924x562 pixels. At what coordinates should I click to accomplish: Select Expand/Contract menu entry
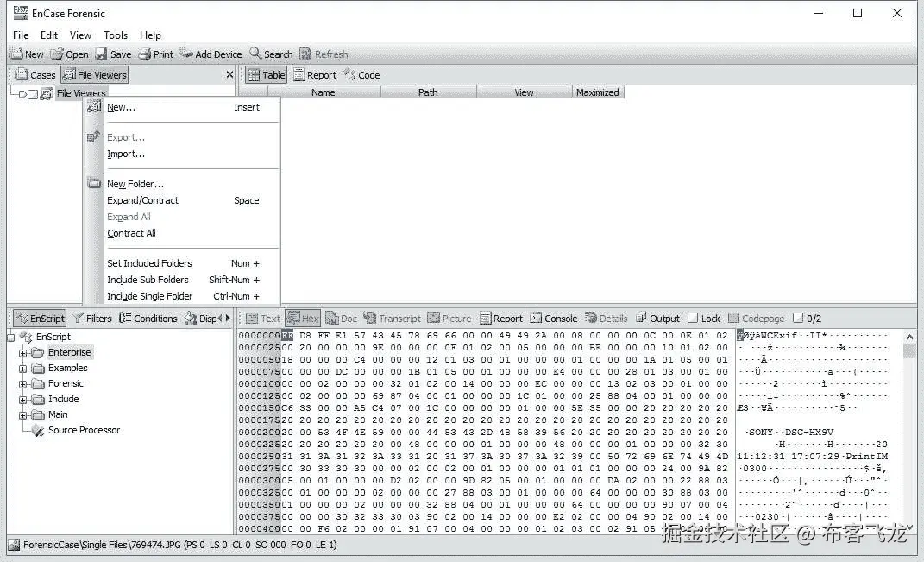(x=183, y=200)
